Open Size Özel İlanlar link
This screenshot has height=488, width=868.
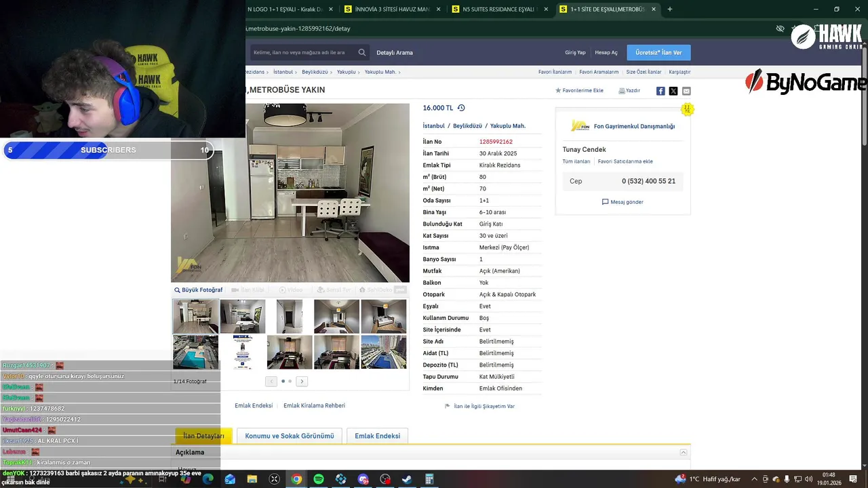[644, 72]
